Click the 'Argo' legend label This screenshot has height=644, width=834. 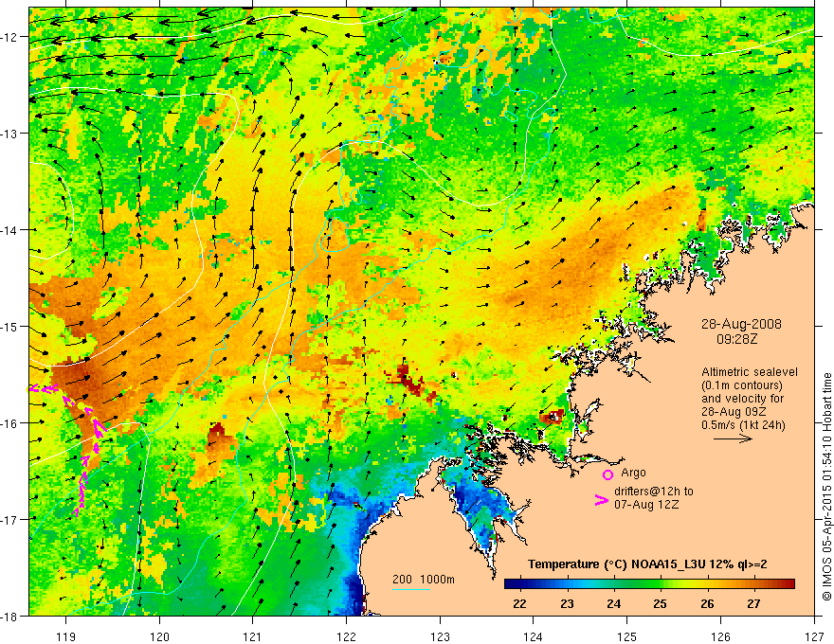[633, 473]
